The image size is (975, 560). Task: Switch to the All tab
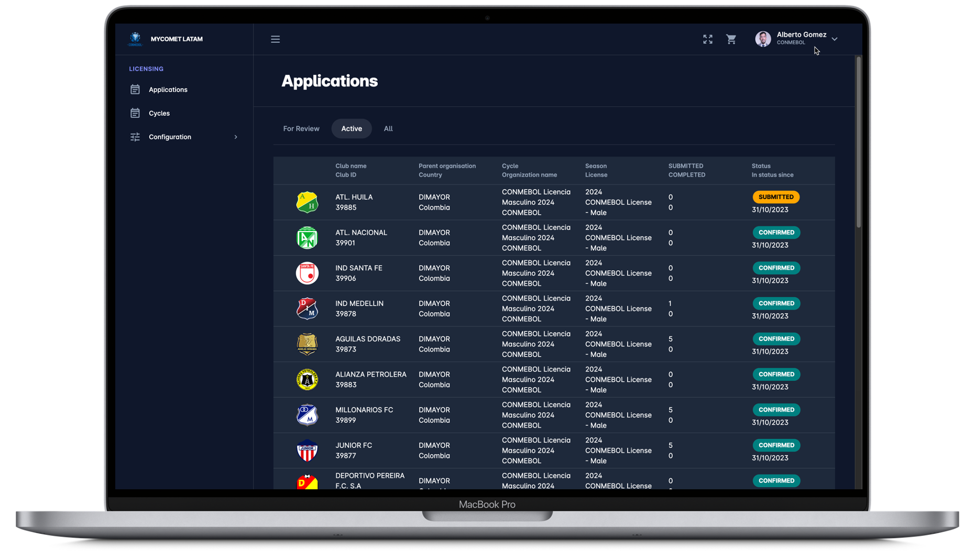pyautogui.click(x=388, y=129)
